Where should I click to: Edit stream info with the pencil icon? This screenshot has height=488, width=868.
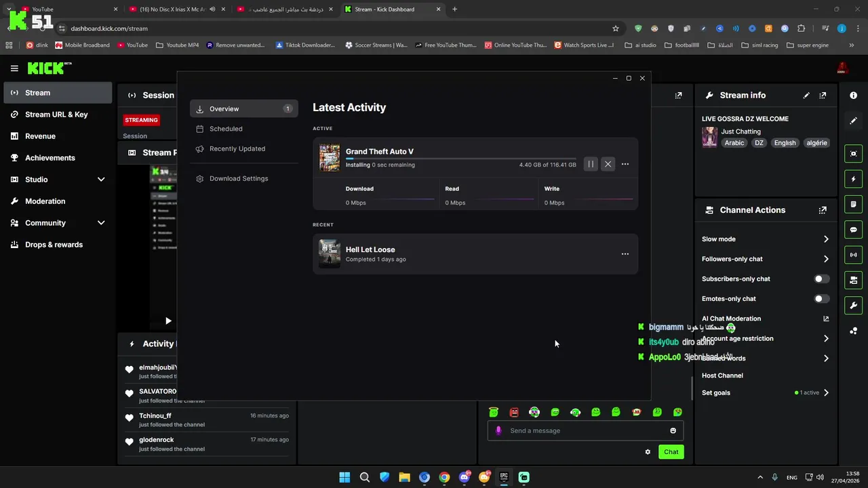[806, 96]
